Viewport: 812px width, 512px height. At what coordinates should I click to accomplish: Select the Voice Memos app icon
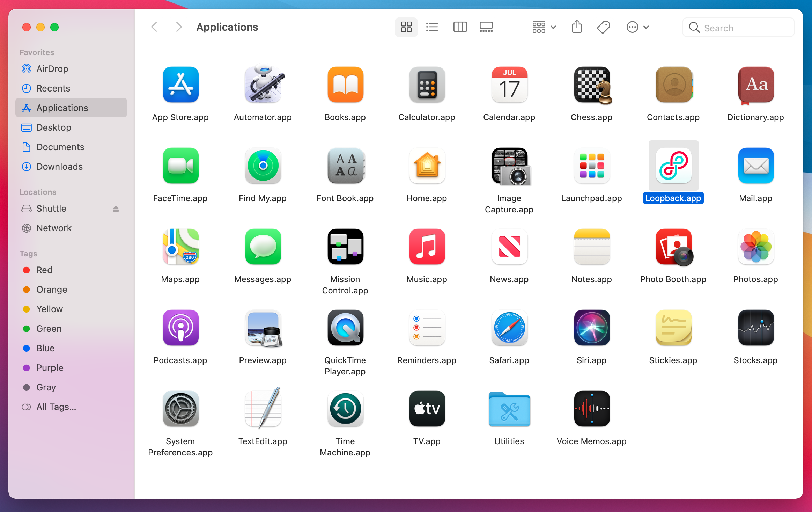pos(592,409)
